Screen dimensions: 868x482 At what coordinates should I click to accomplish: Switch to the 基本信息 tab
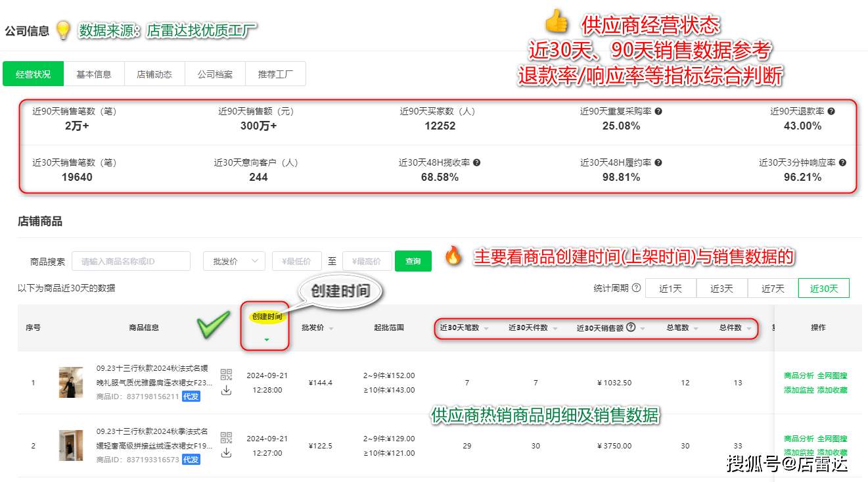tap(94, 74)
